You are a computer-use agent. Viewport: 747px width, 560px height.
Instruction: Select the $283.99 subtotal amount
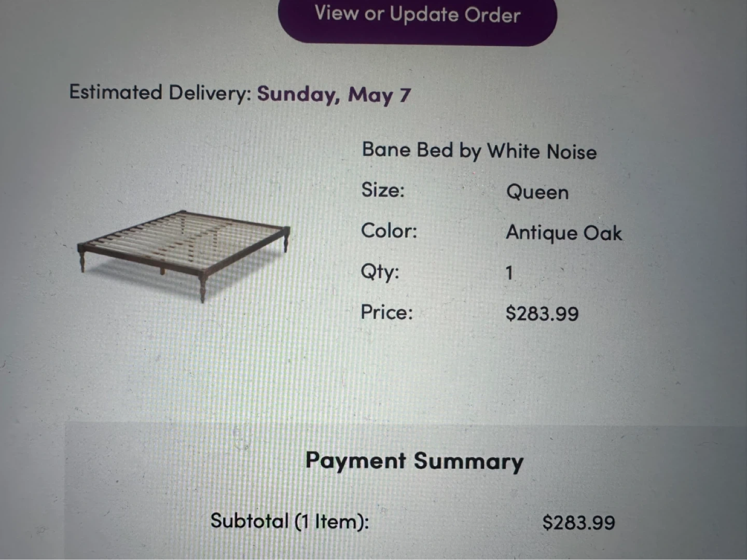pos(578,523)
